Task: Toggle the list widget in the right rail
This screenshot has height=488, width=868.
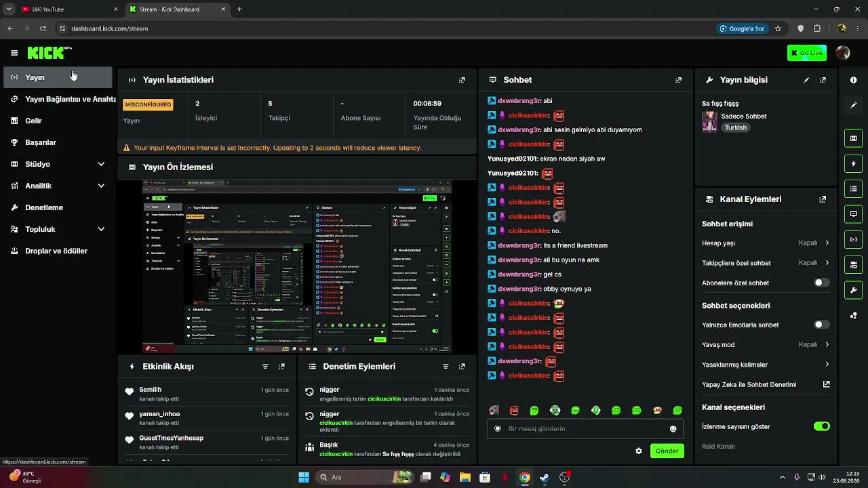Action: click(853, 188)
